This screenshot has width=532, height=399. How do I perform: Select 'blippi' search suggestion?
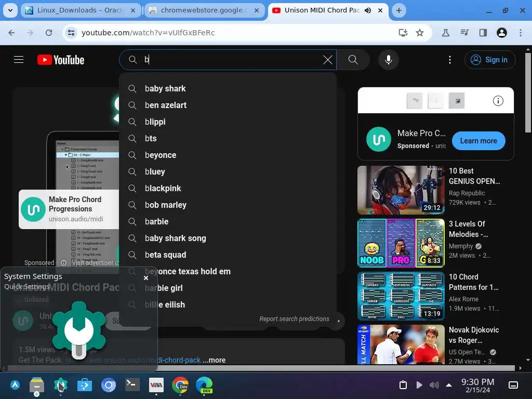pos(228,122)
